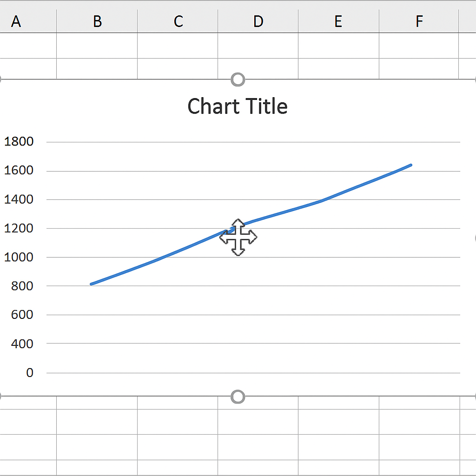Select the empty cell below chart in column E
This screenshot has width=476, height=476.
tap(338, 422)
